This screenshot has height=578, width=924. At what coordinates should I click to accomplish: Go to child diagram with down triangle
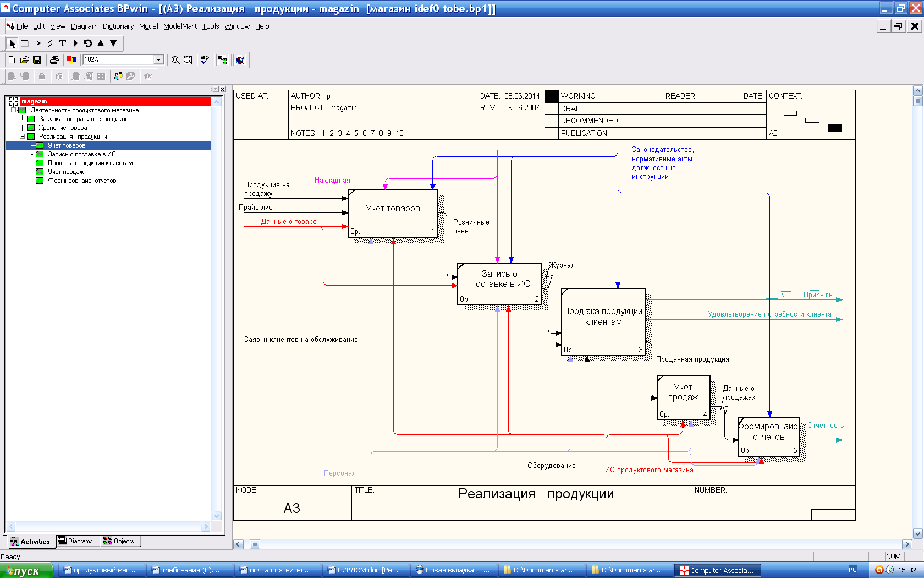coord(113,43)
